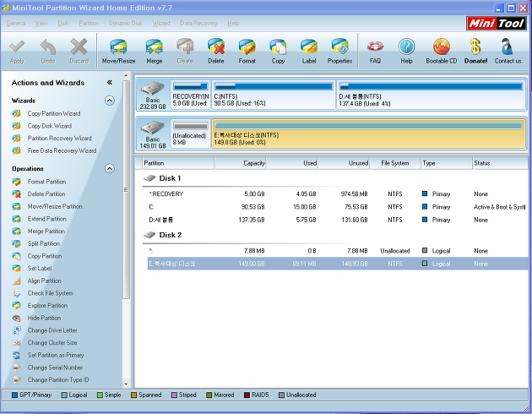This screenshot has height=414, width=532.
Task: Select the C: row with 90.53 GB
Action: point(338,207)
